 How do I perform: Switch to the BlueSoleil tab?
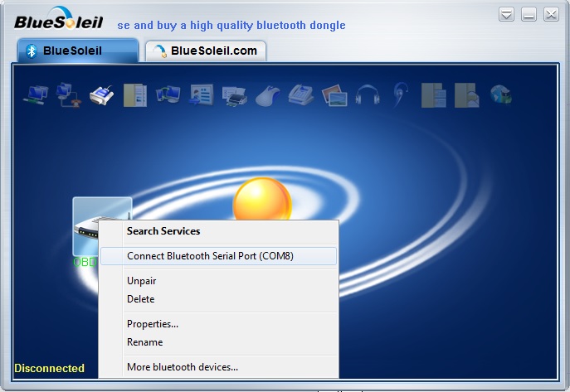(78, 51)
